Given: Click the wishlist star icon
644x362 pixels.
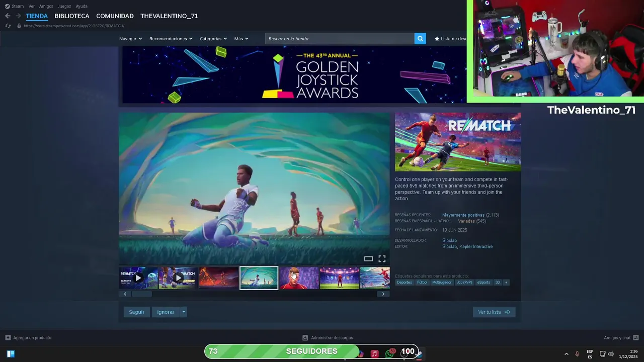Looking at the screenshot, I should (x=437, y=39).
